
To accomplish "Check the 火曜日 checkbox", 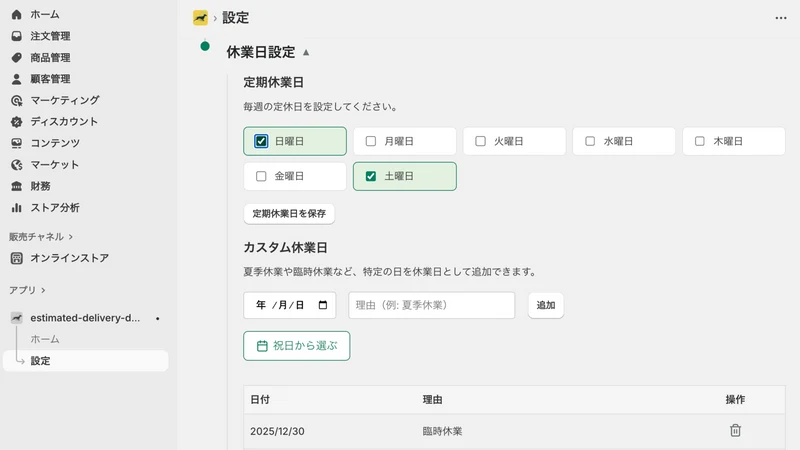I will click(481, 141).
